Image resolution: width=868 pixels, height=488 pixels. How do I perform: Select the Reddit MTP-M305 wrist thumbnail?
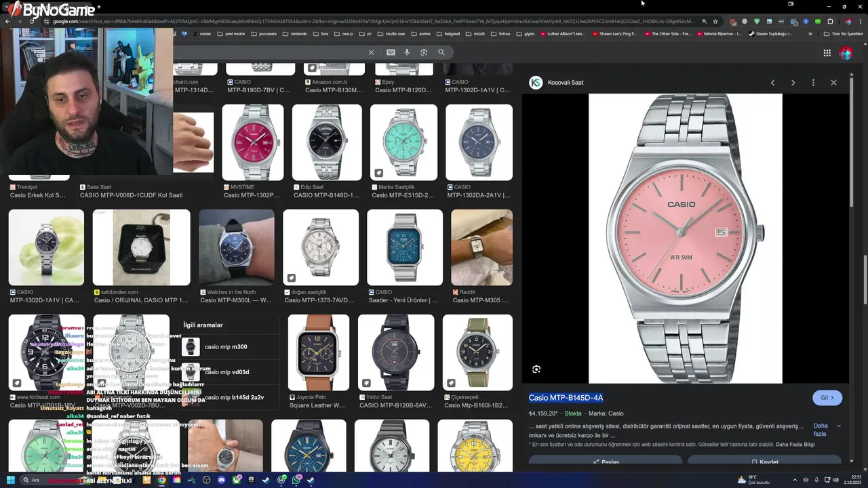click(481, 247)
